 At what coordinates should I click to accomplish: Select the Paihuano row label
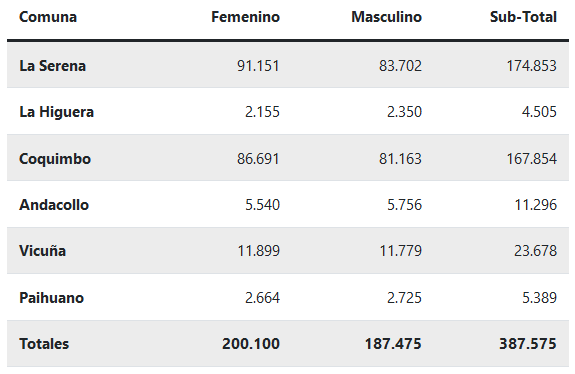[x=51, y=297]
